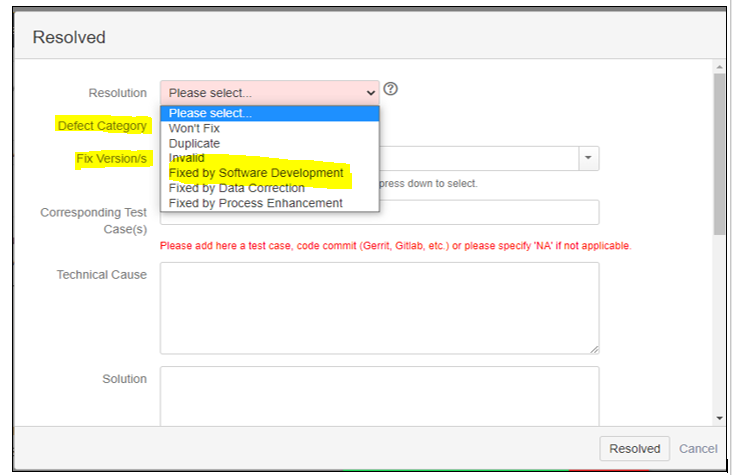This screenshot has width=732, height=475.
Task: Expand the Fix Version/s dropdown arrow
Action: [x=588, y=158]
